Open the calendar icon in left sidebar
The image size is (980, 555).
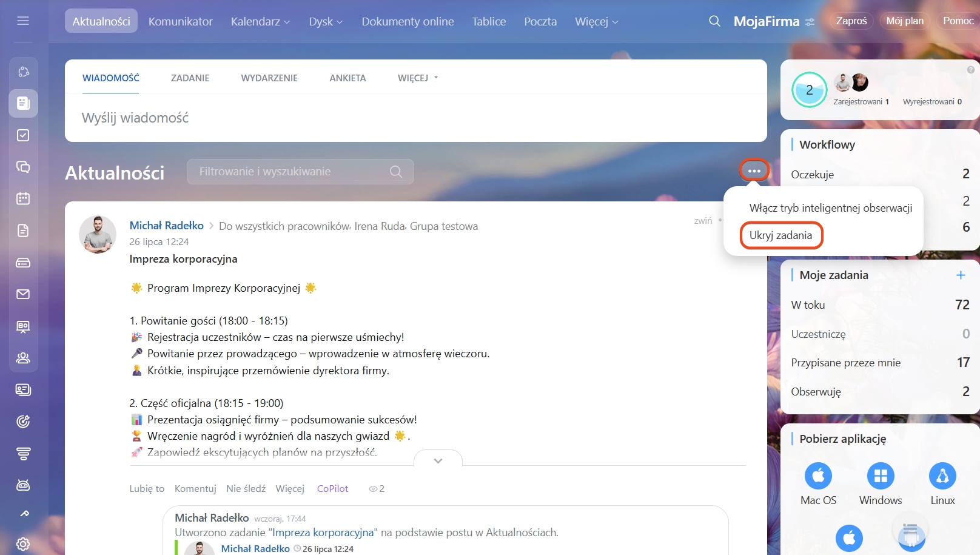[23, 198]
